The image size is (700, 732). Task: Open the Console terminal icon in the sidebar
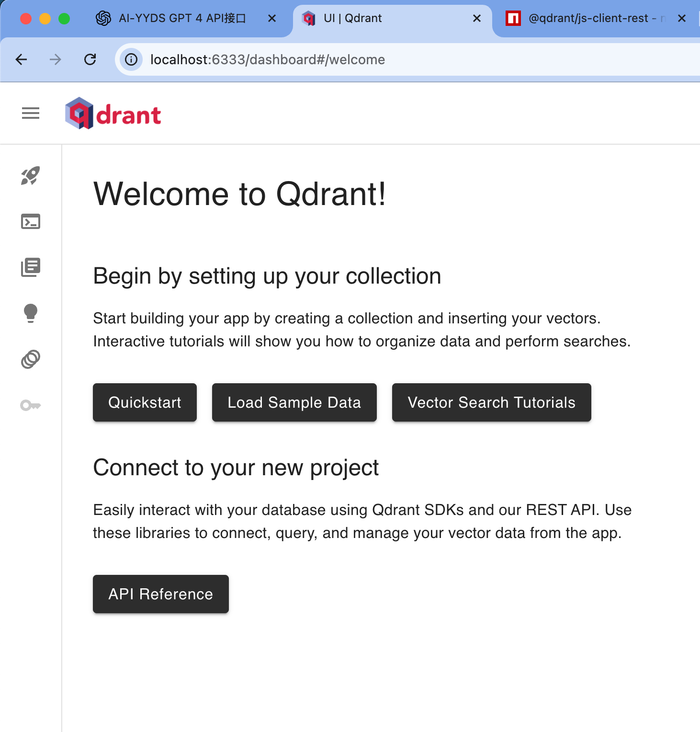click(x=31, y=221)
